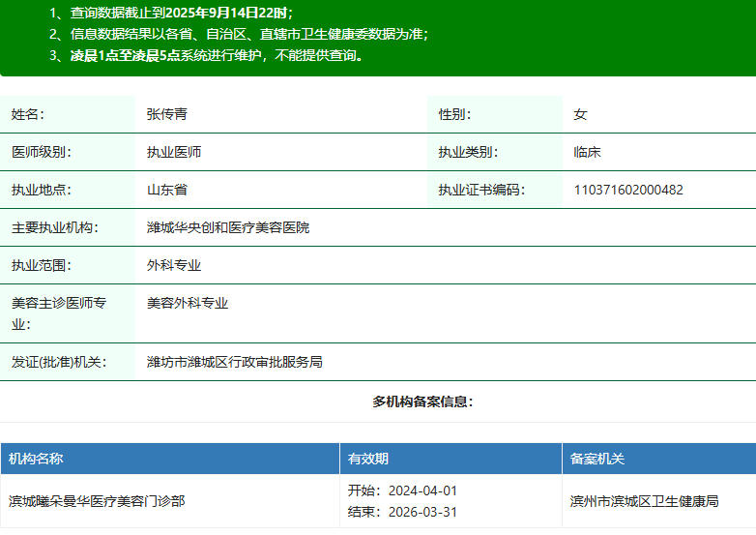Click the gender value 女

coord(580,114)
